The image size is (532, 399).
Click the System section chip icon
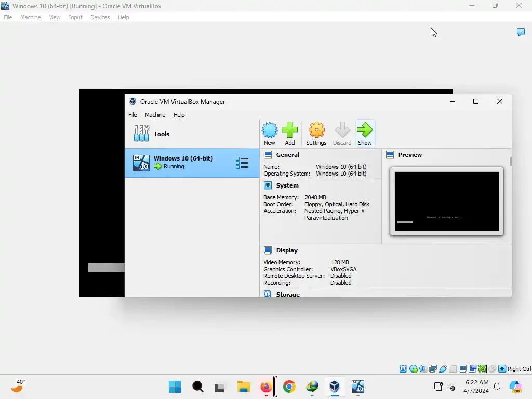(268, 185)
